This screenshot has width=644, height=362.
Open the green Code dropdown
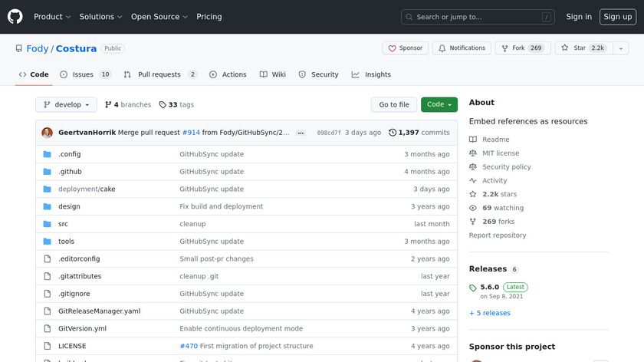pos(439,105)
